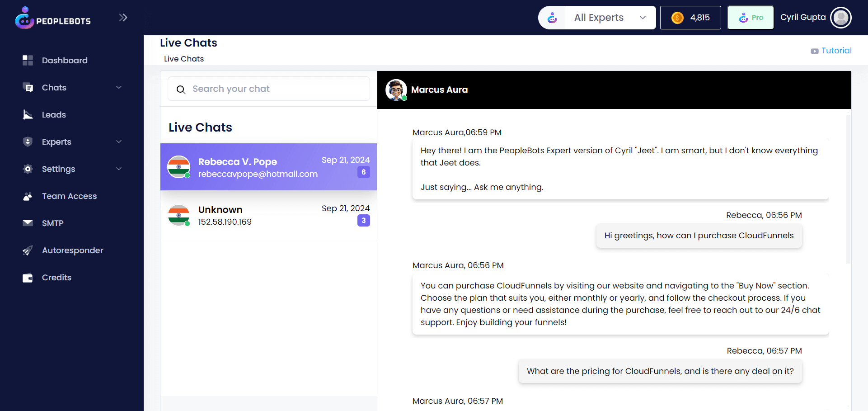Click the Dashboard grid icon
This screenshot has width=868, height=411.
[28, 60]
